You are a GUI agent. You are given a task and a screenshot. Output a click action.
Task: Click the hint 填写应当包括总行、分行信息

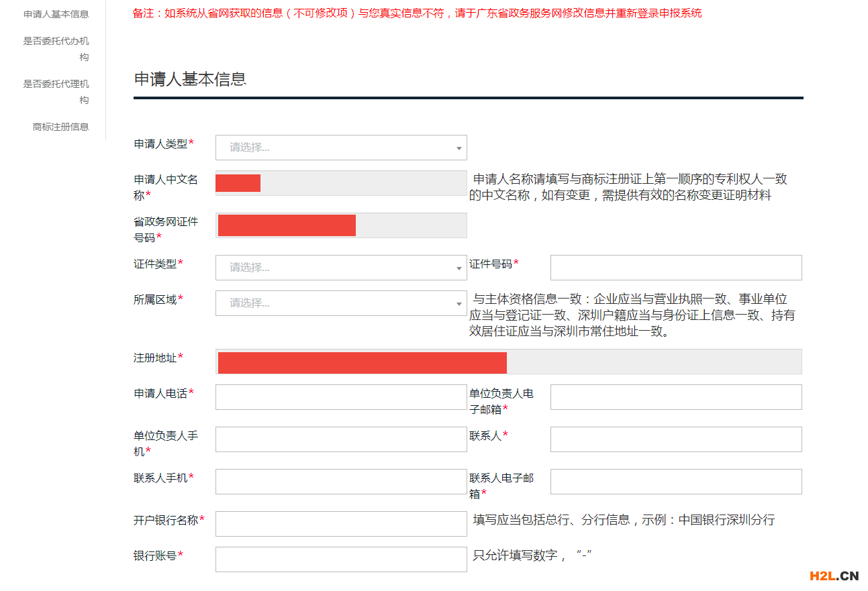pos(624,520)
